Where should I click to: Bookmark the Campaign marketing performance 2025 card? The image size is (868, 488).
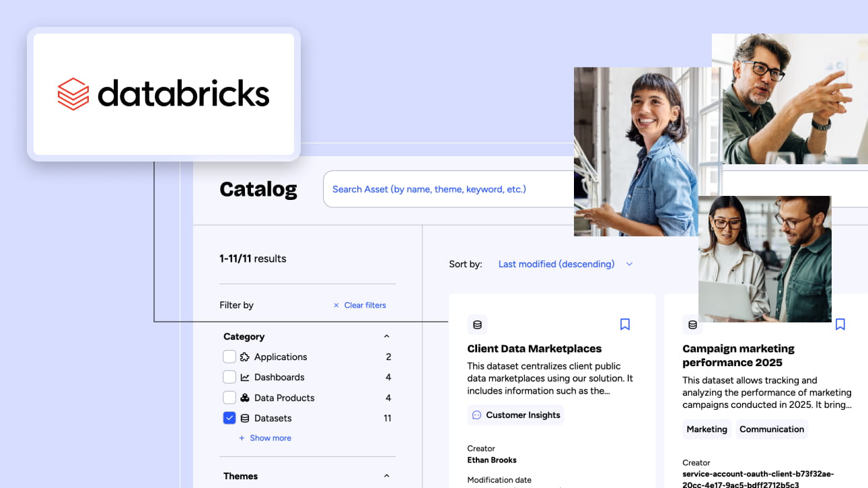(x=840, y=324)
